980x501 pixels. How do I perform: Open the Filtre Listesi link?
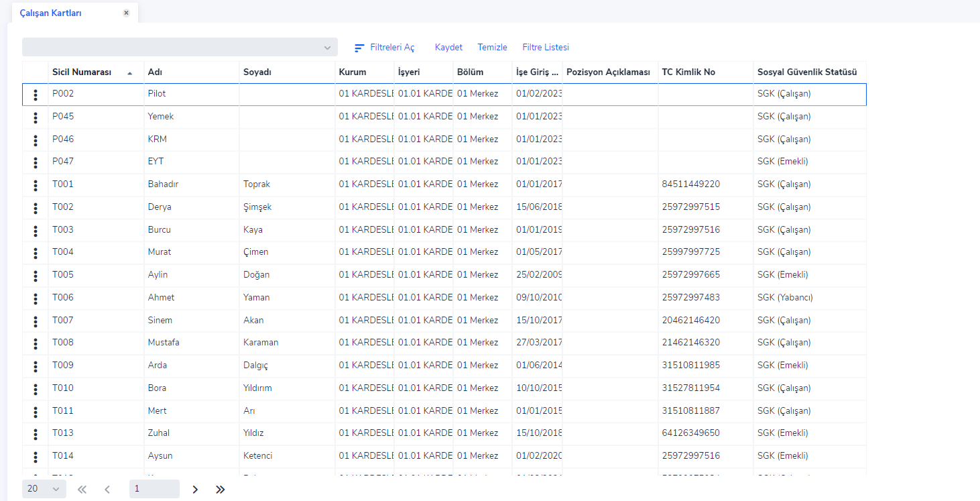tap(545, 48)
